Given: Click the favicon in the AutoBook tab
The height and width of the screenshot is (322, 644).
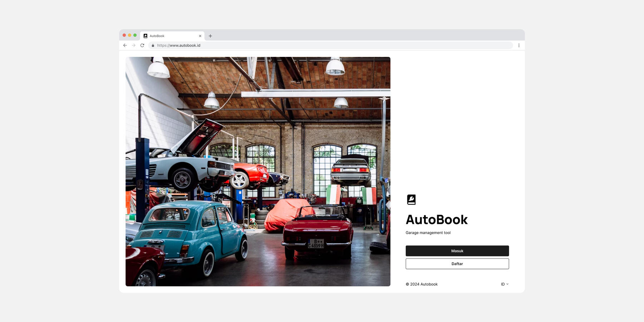Looking at the screenshot, I should coord(145,36).
